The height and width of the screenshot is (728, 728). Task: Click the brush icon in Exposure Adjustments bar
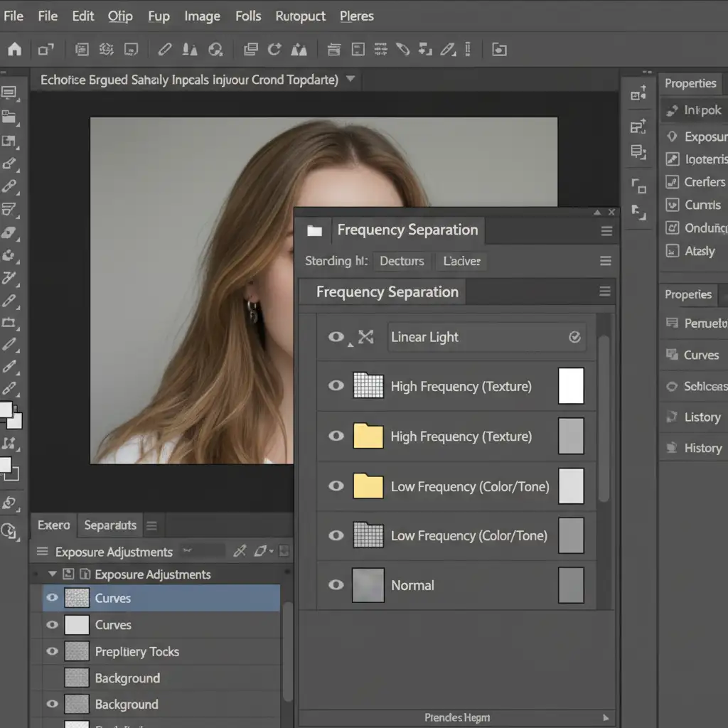point(240,551)
